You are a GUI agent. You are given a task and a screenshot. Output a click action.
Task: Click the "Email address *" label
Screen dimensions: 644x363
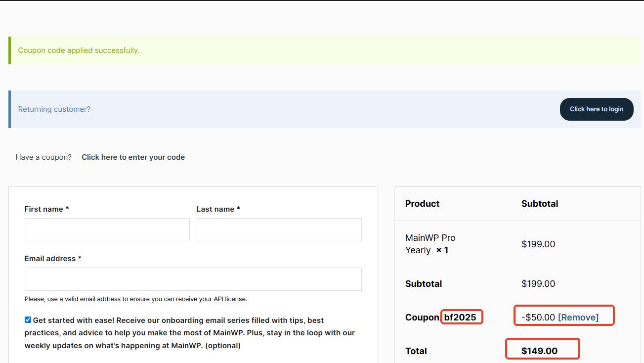pos(53,259)
